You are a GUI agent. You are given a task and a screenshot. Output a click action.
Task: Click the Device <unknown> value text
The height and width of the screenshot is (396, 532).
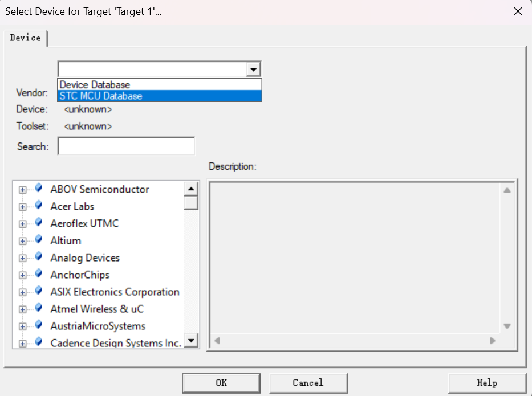[x=88, y=109]
